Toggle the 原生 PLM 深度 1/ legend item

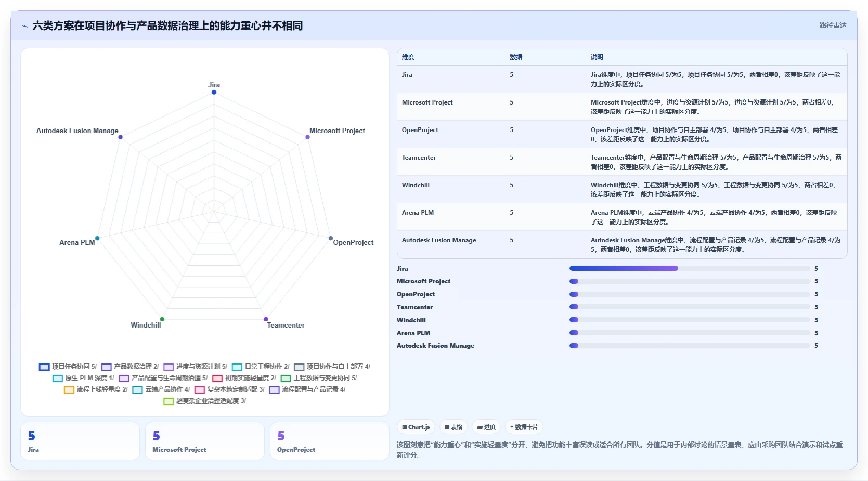tap(83, 378)
